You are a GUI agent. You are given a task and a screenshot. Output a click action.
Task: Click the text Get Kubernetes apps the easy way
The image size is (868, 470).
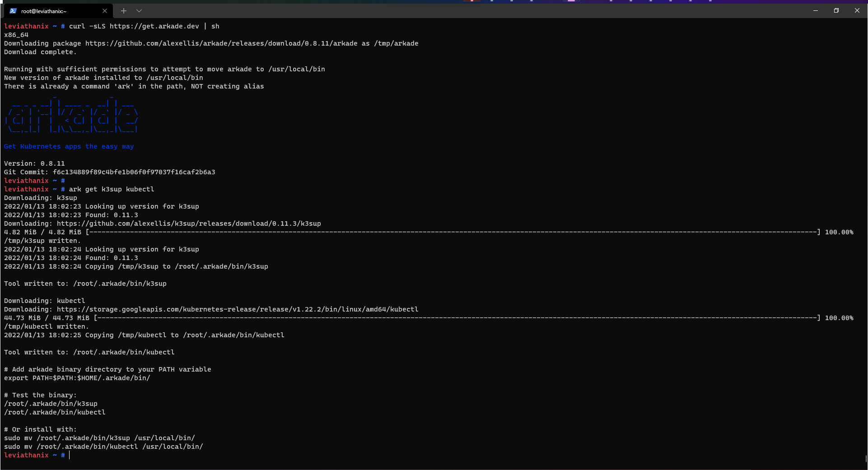(69, 146)
